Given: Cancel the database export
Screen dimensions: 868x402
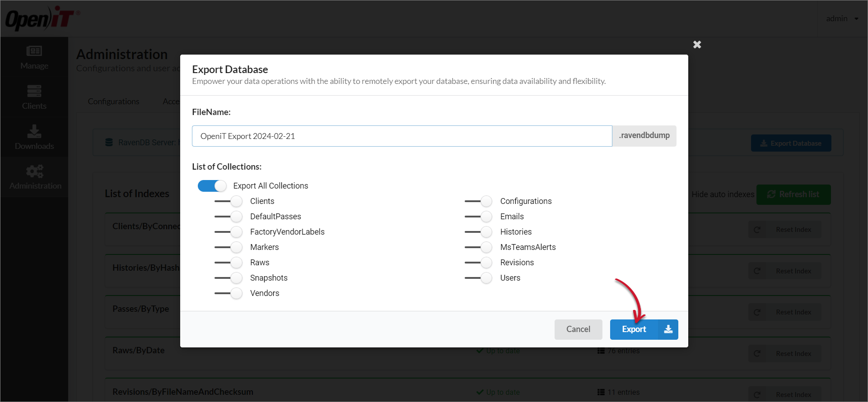Looking at the screenshot, I should pos(578,329).
